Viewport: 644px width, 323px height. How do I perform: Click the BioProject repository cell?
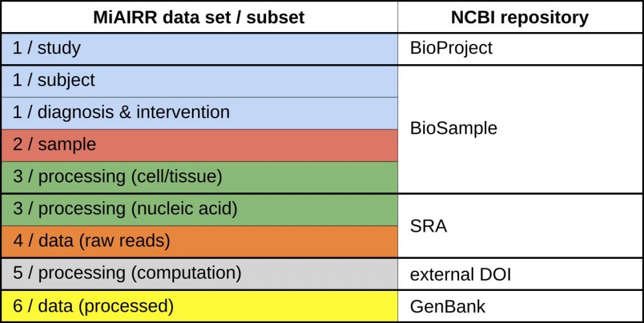(520, 49)
